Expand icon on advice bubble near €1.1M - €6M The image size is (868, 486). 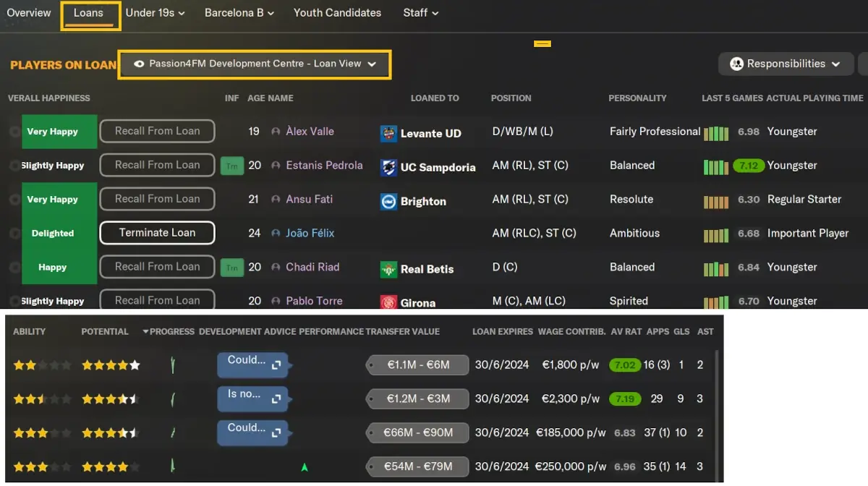[276, 366]
